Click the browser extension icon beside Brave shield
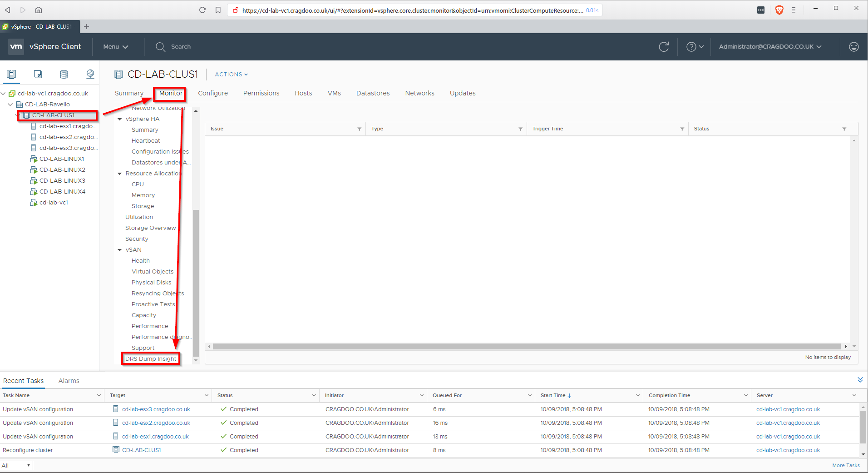The image size is (868, 473). [761, 10]
